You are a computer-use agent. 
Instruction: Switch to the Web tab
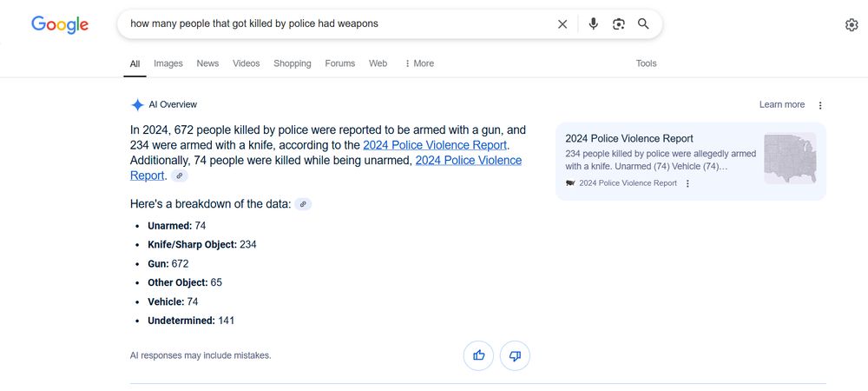click(378, 63)
